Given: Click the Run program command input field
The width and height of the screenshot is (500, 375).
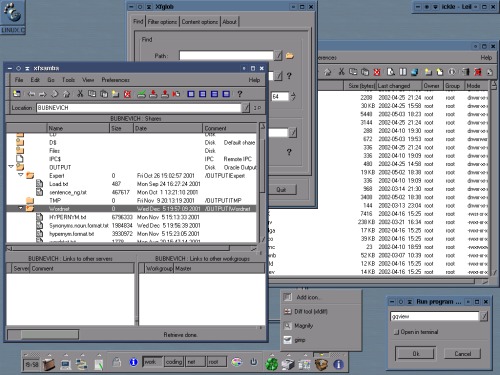Looking at the screenshot, I should point(434,316).
